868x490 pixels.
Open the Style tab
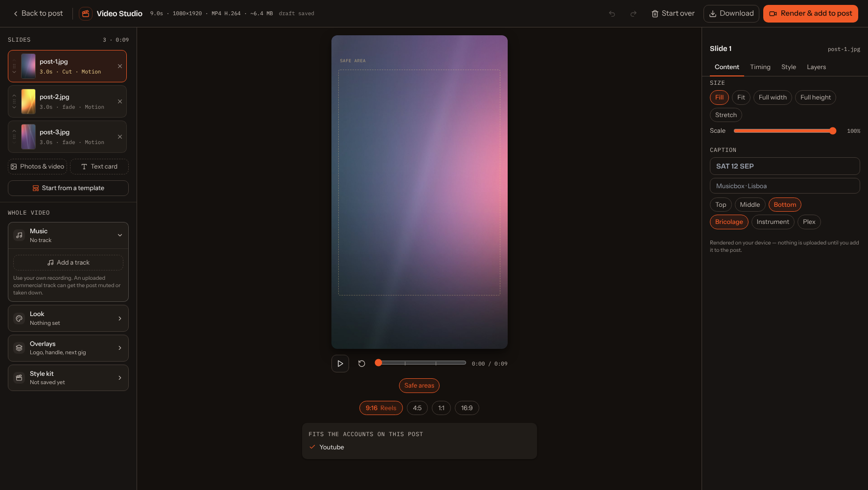pos(789,67)
